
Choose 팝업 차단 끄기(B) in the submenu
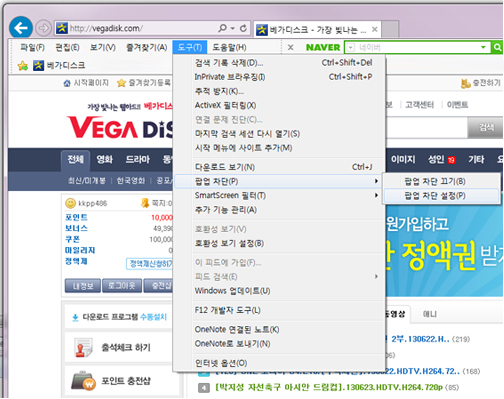coord(441,181)
